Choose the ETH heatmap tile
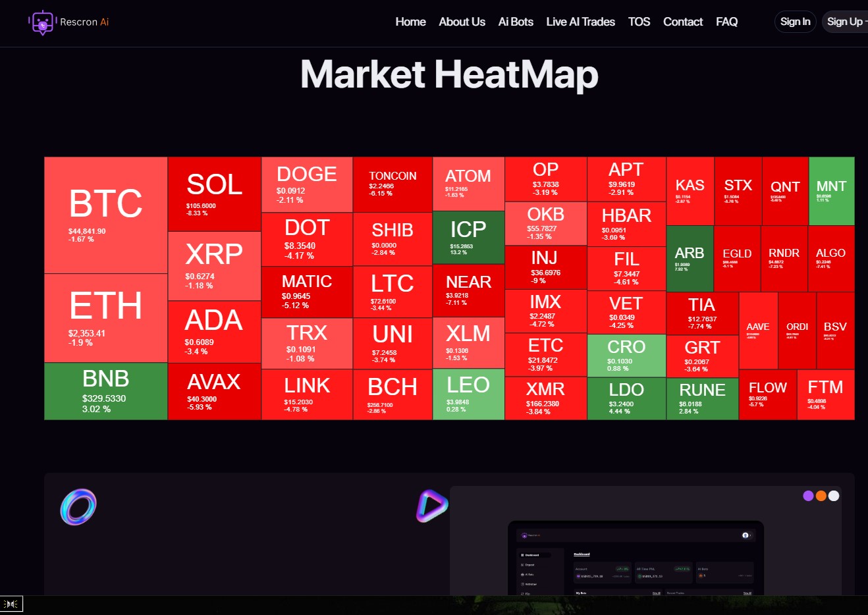Screen dimensions: 868x615 105,317
